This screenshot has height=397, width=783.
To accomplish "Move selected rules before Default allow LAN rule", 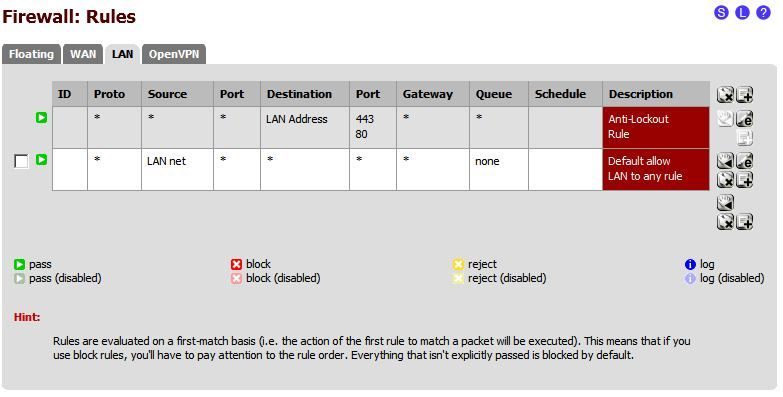I will pos(725,160).
